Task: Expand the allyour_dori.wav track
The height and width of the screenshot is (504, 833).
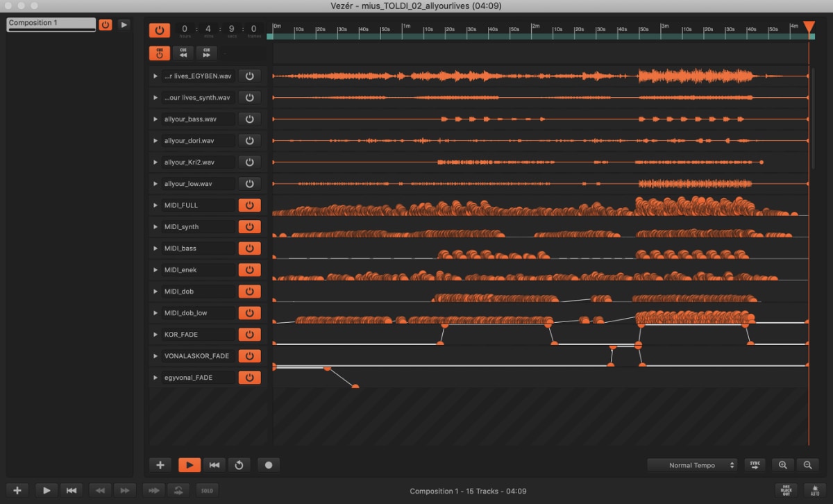Action: click(155, 140)
